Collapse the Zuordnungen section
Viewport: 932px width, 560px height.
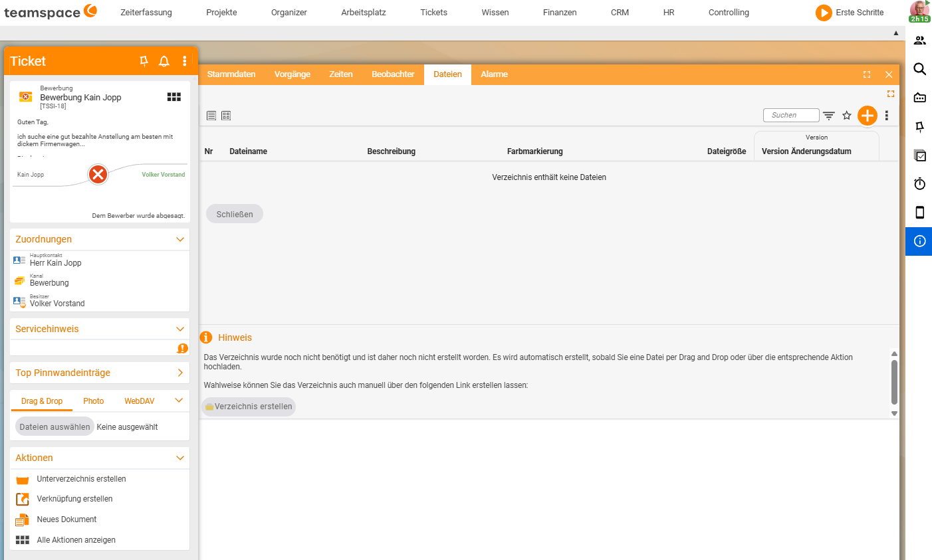coord(179,239)
